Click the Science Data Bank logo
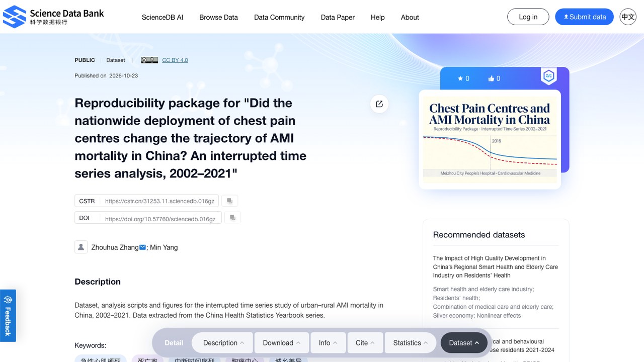Image resolution: width=644 pixels, height=362 pixels. click(53, 17)
